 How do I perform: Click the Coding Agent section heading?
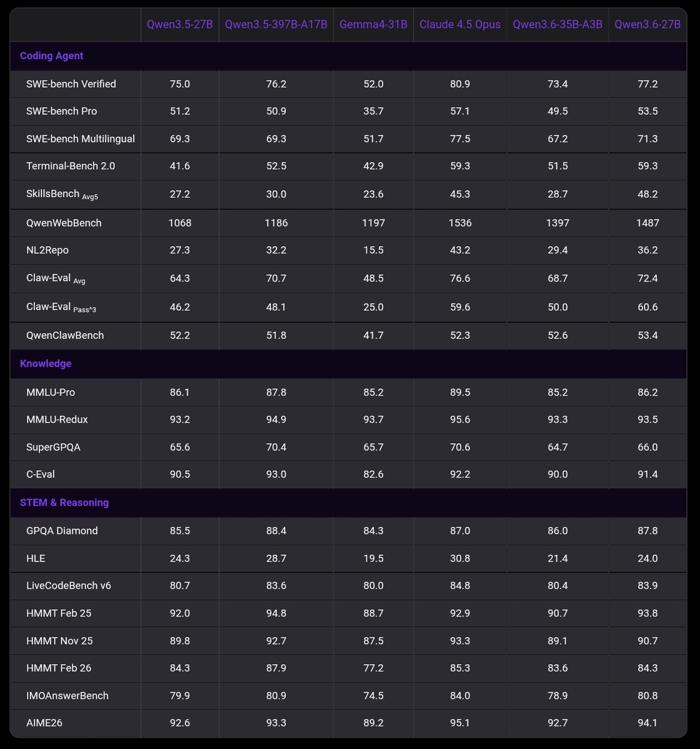pos(52,56)
